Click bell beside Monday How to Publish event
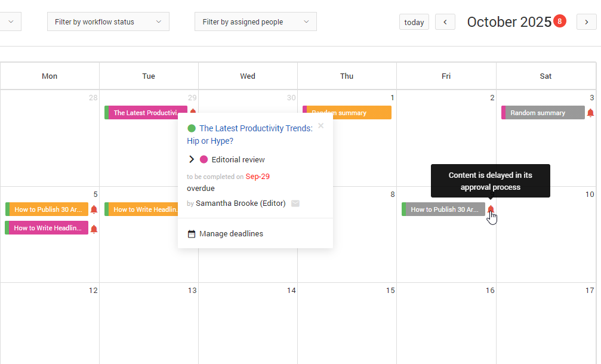 pyautogui.click(x=94, y=209)
